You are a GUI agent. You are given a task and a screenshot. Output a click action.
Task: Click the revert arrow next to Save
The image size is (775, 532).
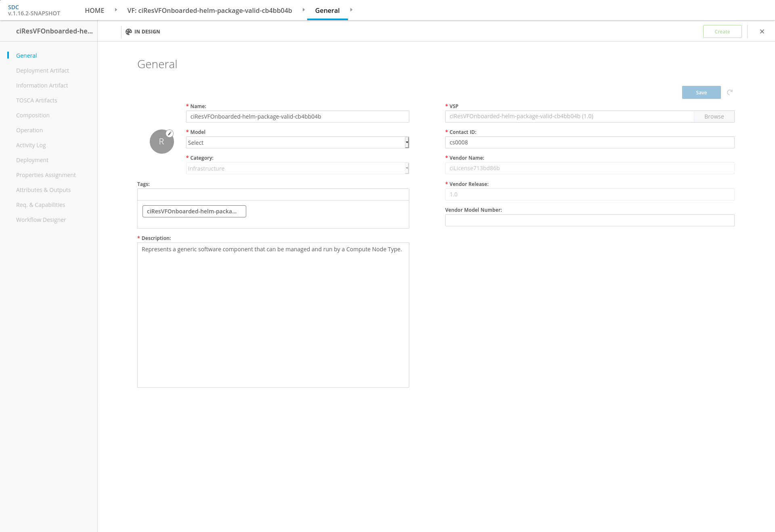click(x=730, y=92)
